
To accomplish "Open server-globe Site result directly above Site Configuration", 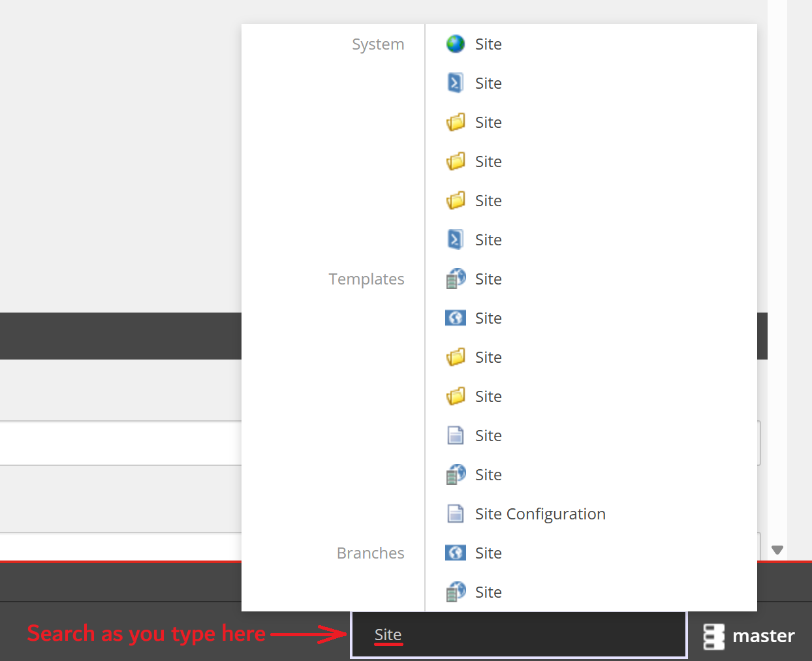I will point(591,474).
